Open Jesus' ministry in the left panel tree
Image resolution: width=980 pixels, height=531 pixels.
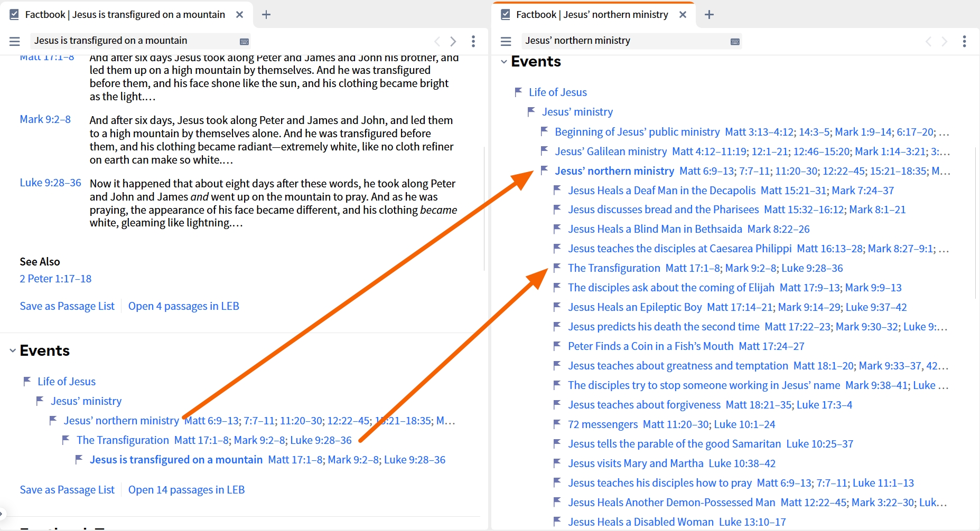(86, 401)
